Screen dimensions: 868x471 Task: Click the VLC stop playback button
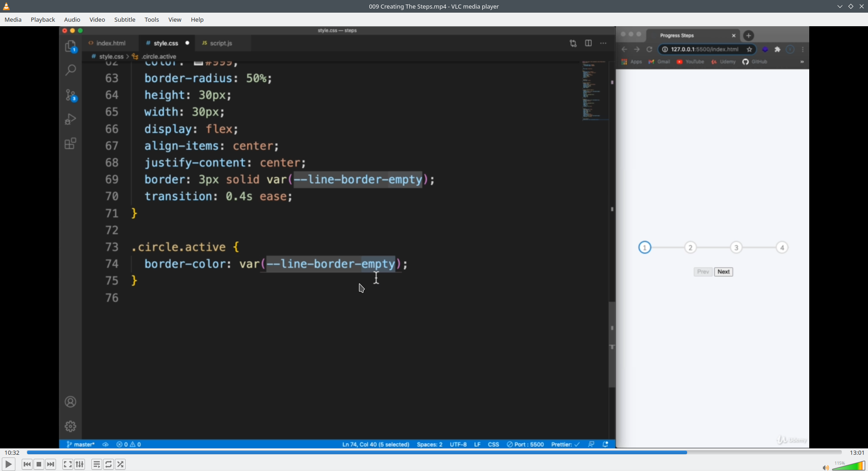pyautogui.click(x=39, y=464)
